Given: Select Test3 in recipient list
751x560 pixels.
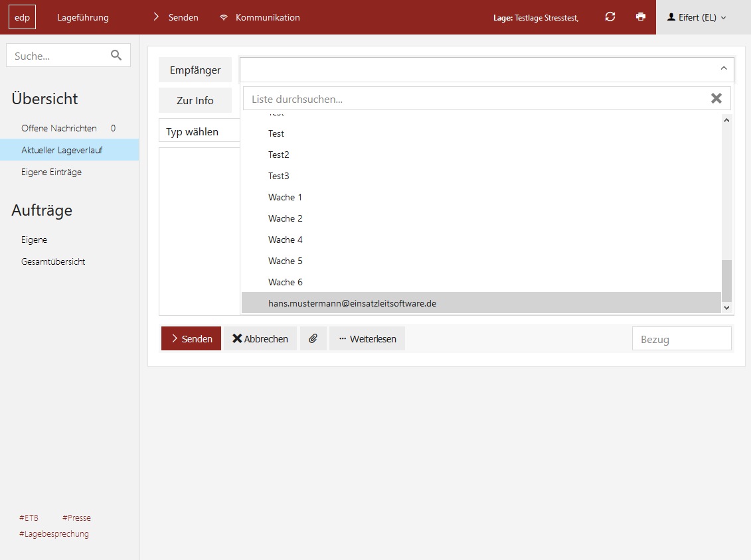Looking at the screenshot, I should (481, 176).
